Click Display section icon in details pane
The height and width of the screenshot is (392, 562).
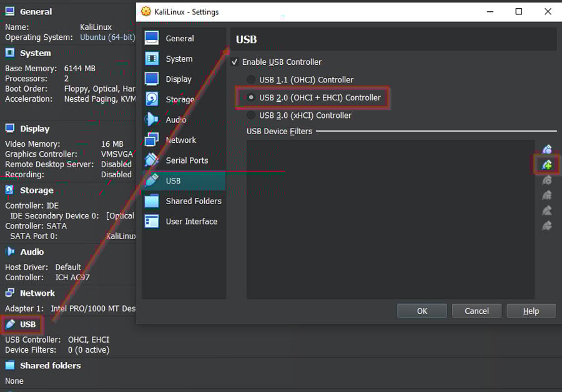point(10,129)
